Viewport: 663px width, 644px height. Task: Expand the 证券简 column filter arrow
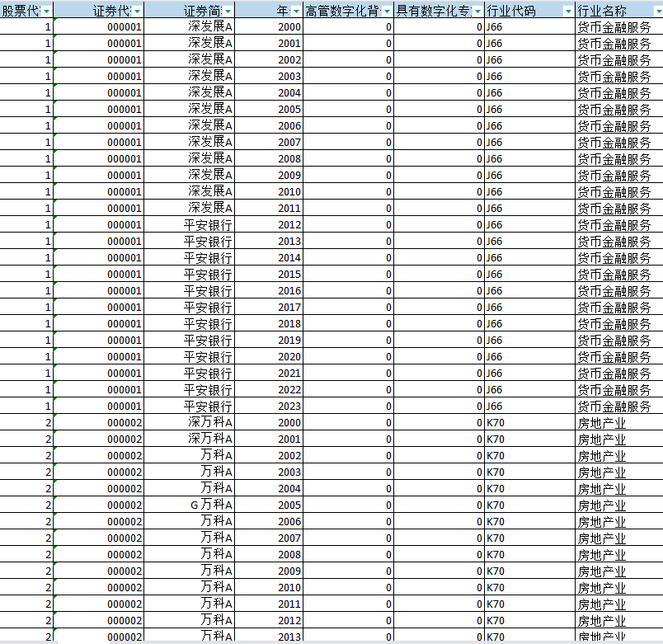coord(228,11)
